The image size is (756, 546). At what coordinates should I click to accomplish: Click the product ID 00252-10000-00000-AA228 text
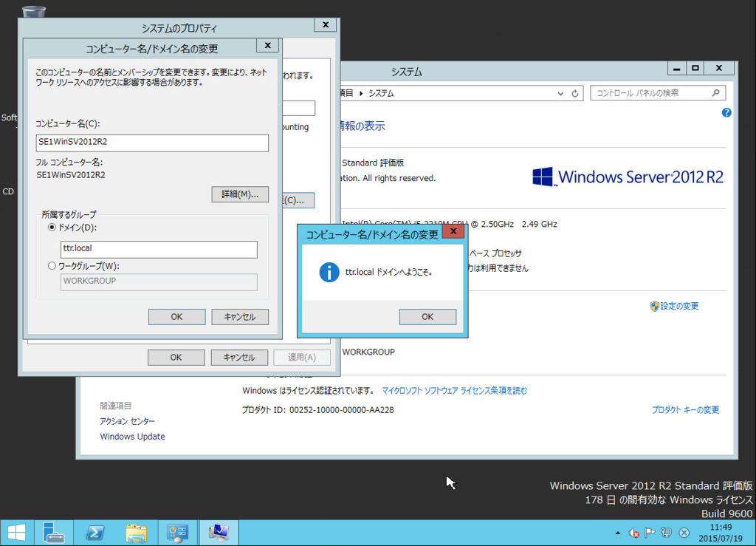pyautogui.click(x=341, y=410)
